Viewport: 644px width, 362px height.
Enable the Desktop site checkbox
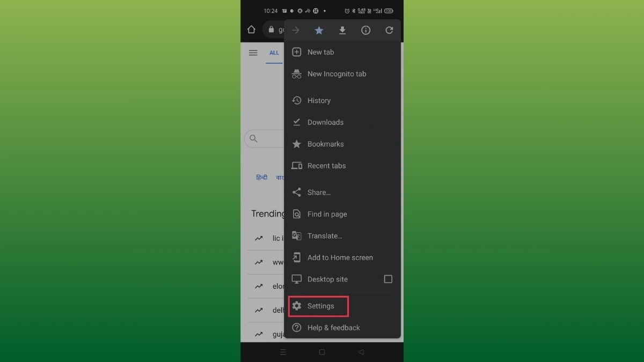[388, 279]
